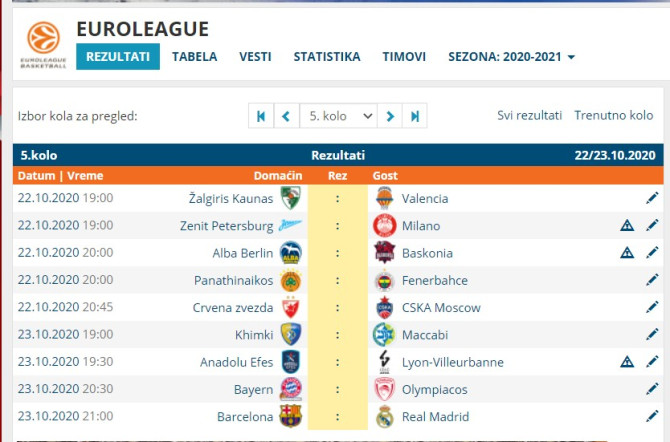
Task: Open the Statistika tab
Action: (x=327, y=57)
